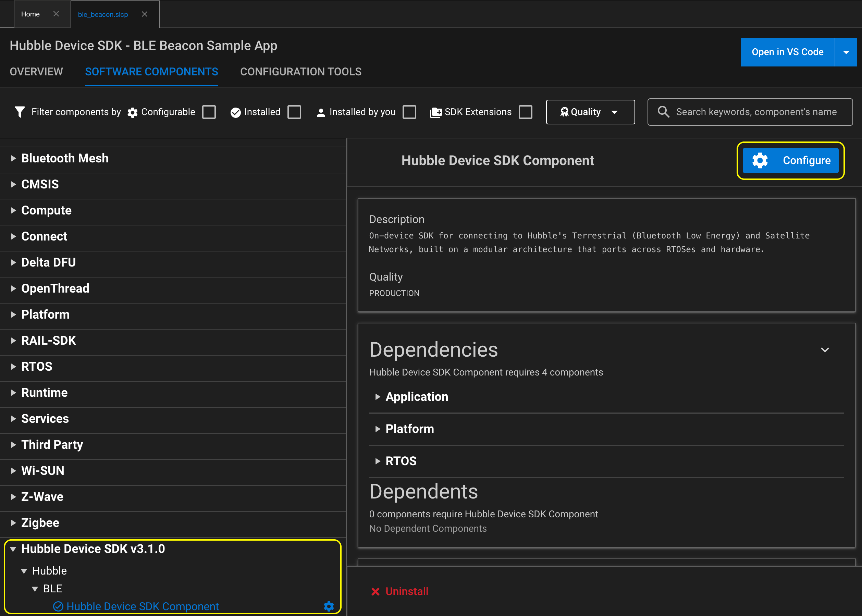Click the search magnifier icon
Viewport: 862px width, 616px height.
click(663, 112)
